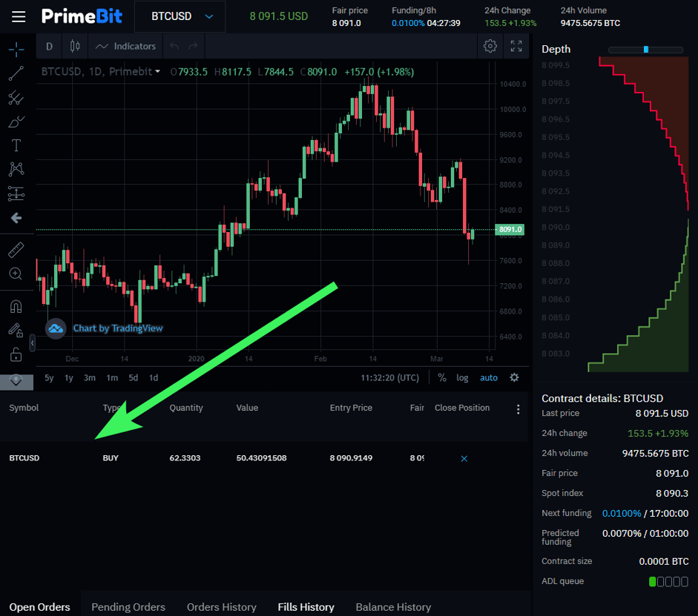Open the BTCUSD contract selector dropdown

pos(180,16)
